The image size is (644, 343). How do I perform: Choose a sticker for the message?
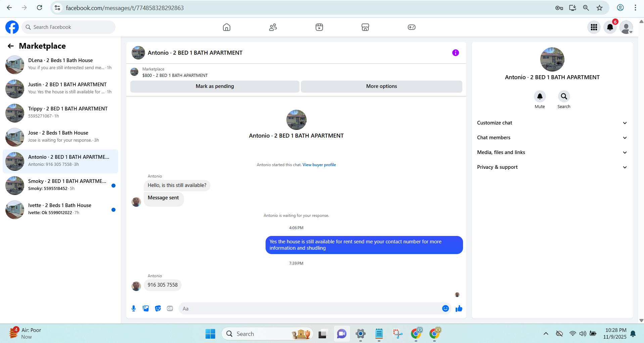tap(158, 308)
